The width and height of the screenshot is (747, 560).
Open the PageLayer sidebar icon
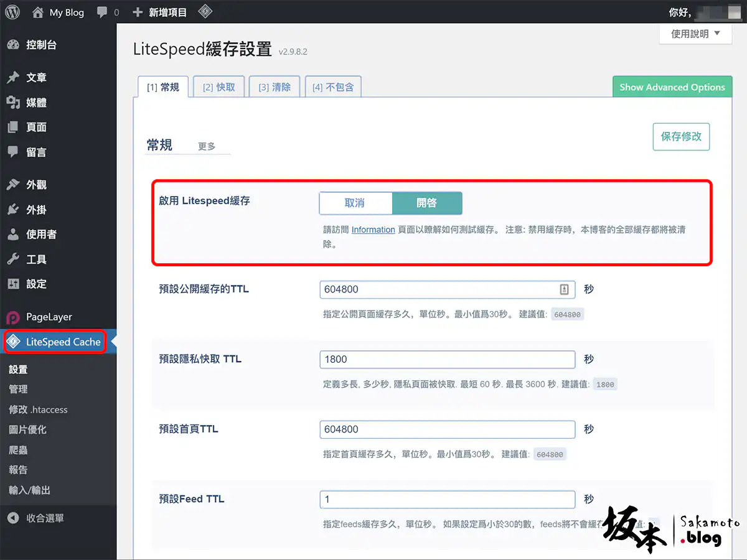[13, 317]
